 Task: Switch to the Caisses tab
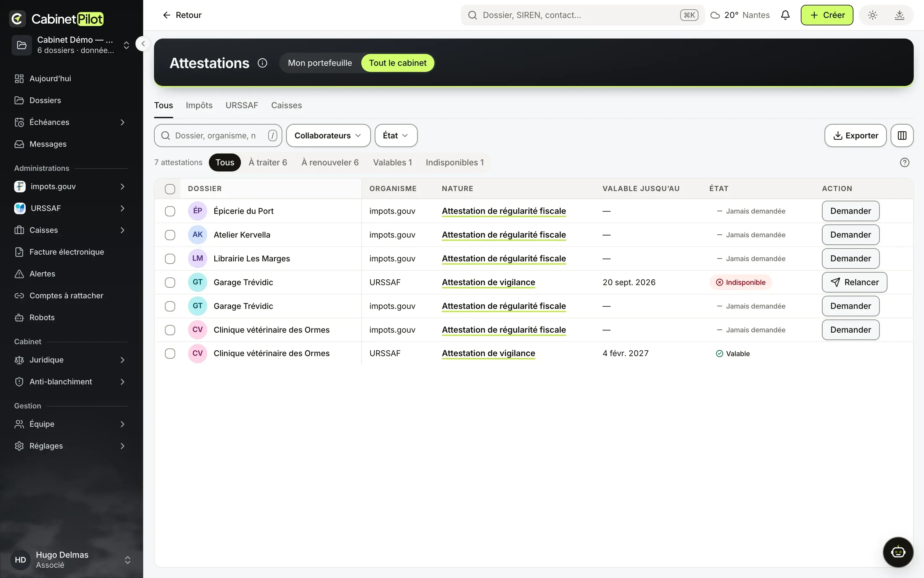click(287, 105)
